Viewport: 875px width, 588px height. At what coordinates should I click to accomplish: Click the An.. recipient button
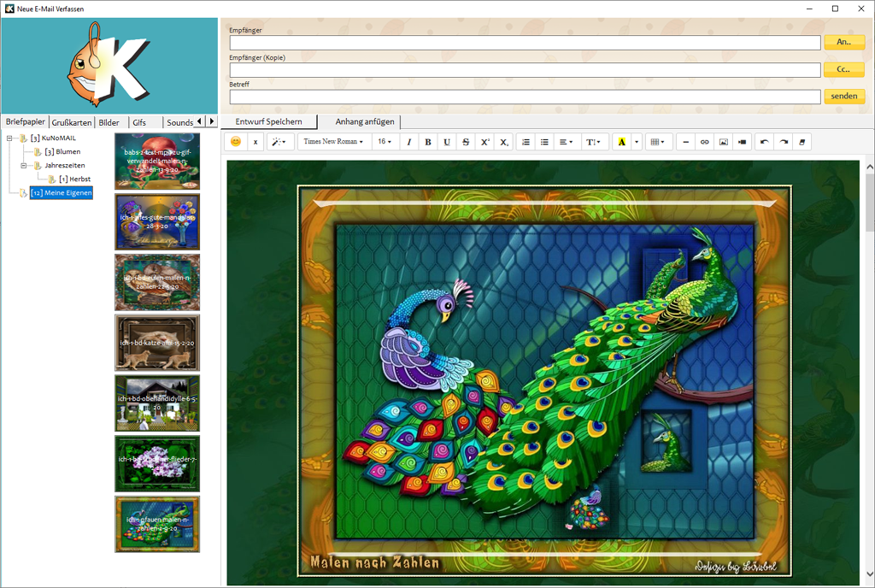844,42
